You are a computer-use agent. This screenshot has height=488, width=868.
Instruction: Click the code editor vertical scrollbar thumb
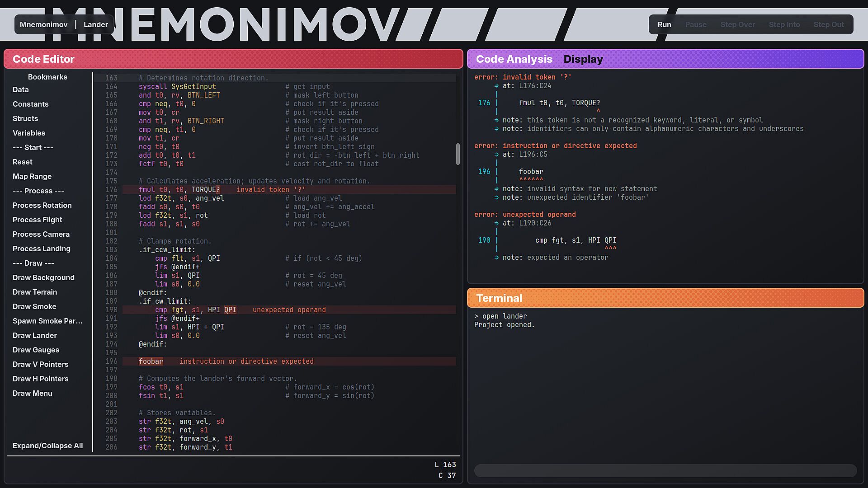pyautogui.click(x=458, y=154)
